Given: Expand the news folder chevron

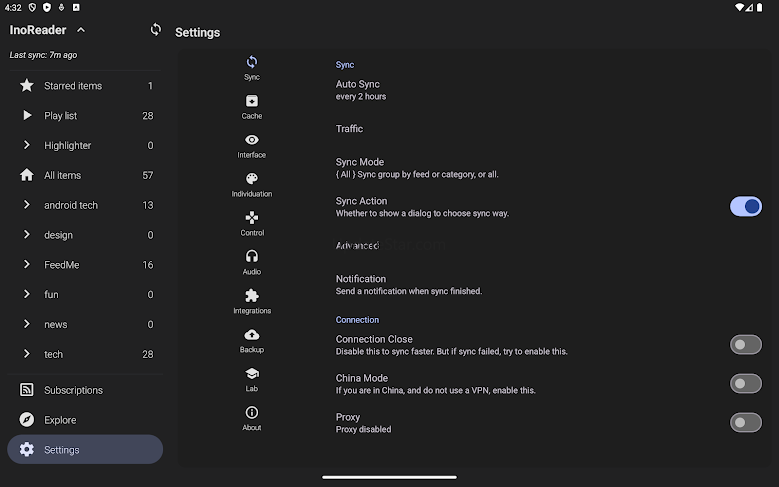Looking at the screenshot, I should tap(27, 324).
